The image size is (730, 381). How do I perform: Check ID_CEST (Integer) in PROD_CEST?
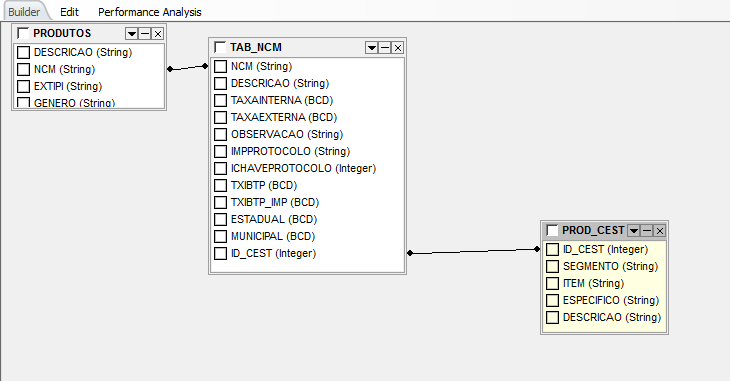(x=552, y=249)
